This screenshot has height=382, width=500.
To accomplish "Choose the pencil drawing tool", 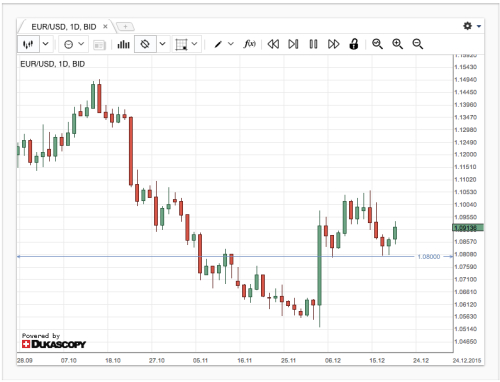I will [x=218, y=44].
